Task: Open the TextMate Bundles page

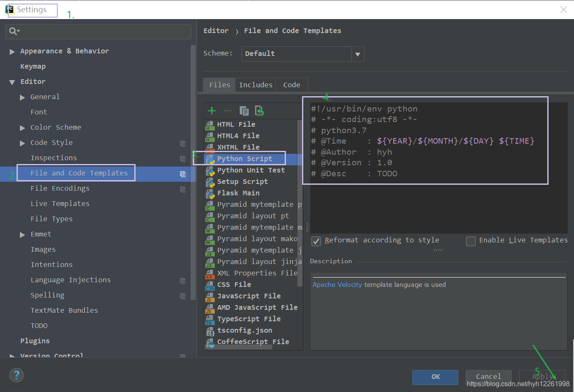Action: point(64,310)
